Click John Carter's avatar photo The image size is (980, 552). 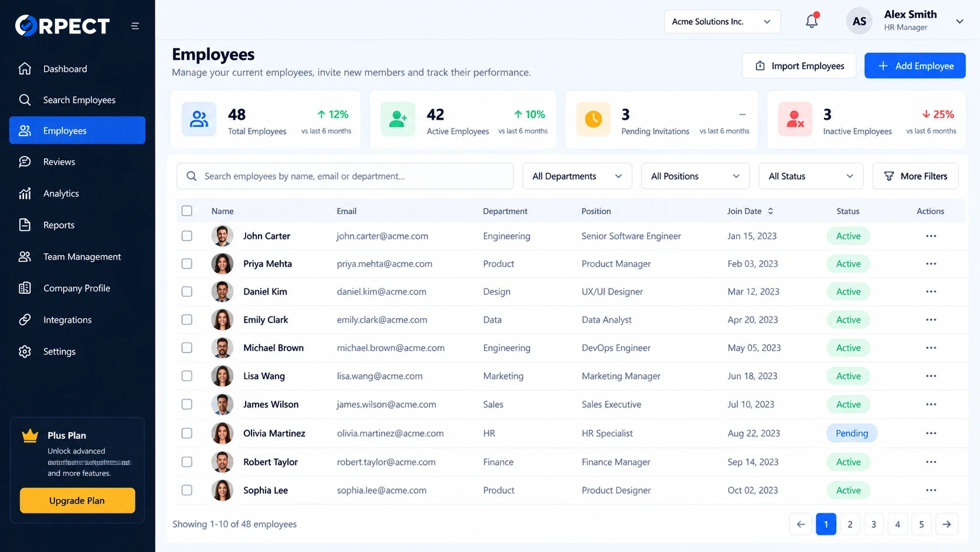pos(222,236)
